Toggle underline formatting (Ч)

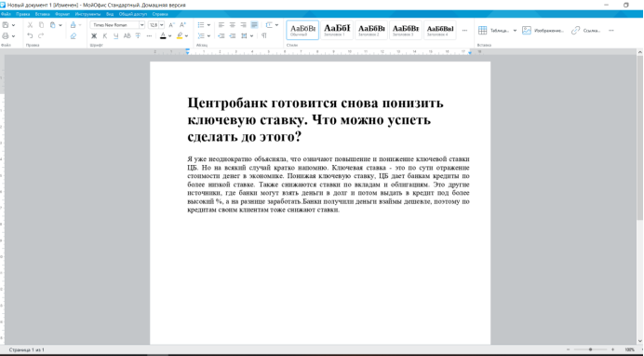(x=115, y=35)
